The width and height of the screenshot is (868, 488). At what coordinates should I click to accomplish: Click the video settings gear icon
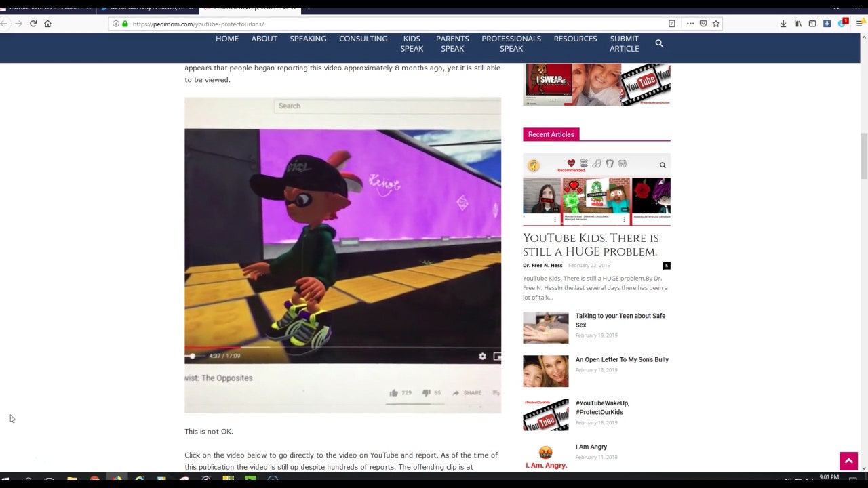coord(482,356)
